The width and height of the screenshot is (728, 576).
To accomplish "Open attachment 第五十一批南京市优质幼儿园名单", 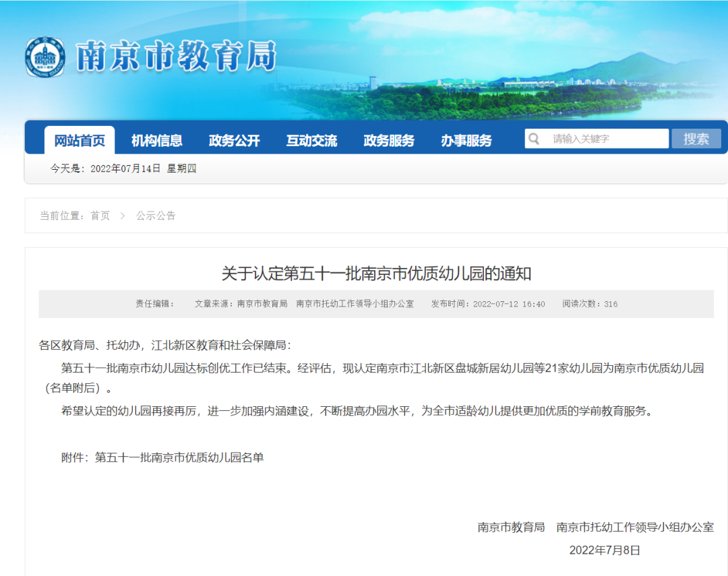I will [x=179, y=457].
